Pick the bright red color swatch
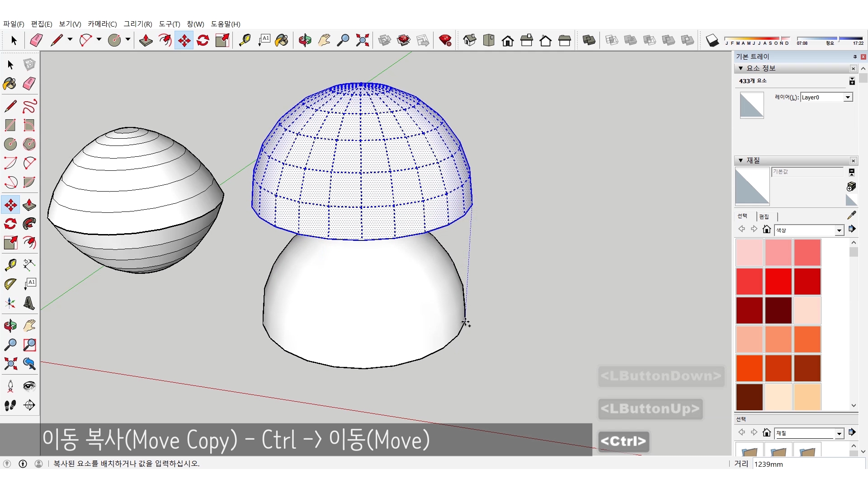 778,281
